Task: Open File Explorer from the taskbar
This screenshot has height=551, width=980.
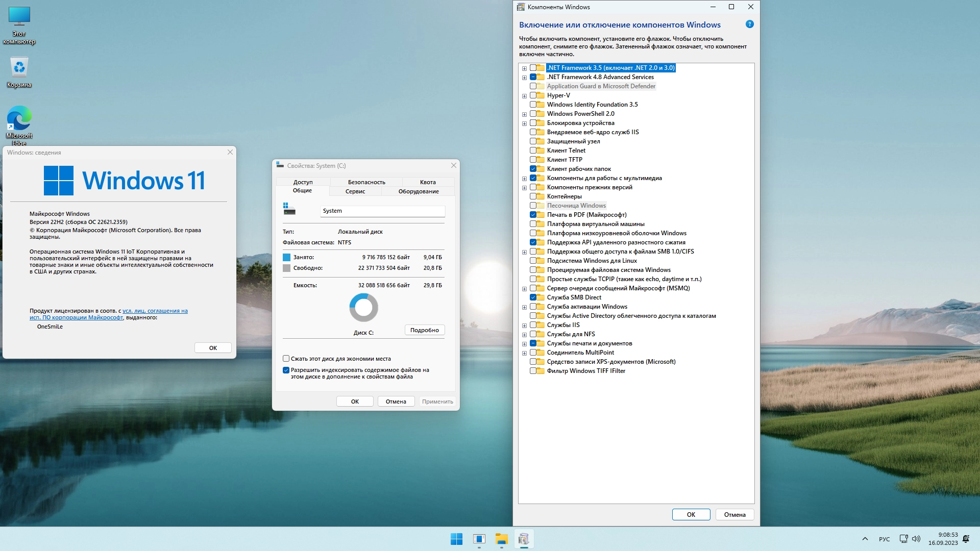Action: [501, 539]
